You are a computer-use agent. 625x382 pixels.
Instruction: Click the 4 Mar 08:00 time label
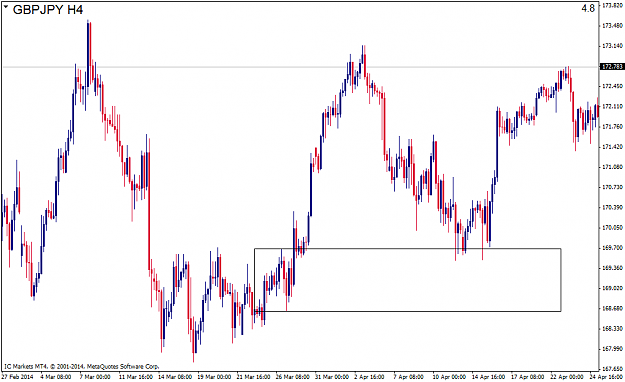pos(56,377)
